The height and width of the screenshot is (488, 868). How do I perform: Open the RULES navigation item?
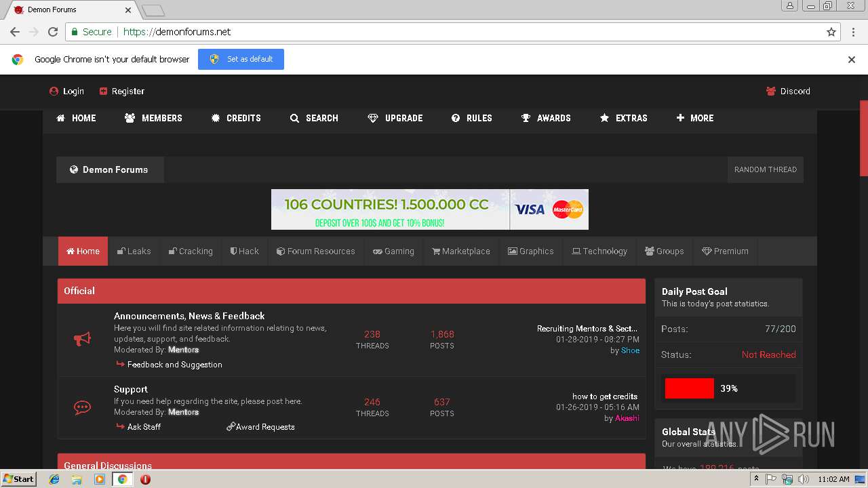[x=472, y=118]
